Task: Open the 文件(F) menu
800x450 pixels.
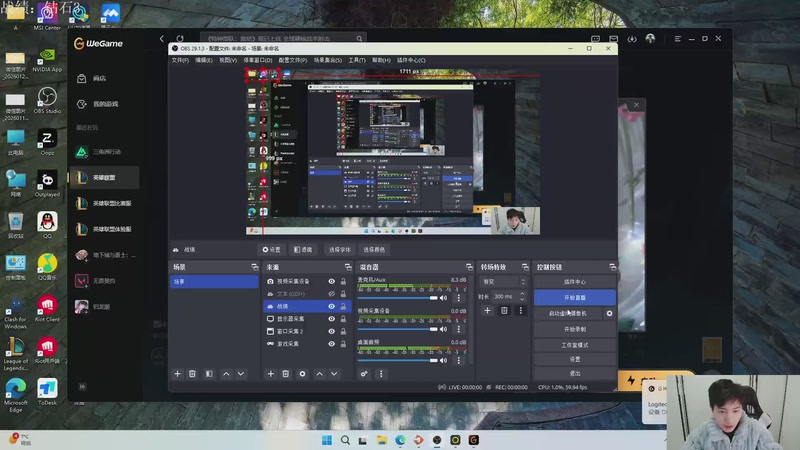Action: 180,60
